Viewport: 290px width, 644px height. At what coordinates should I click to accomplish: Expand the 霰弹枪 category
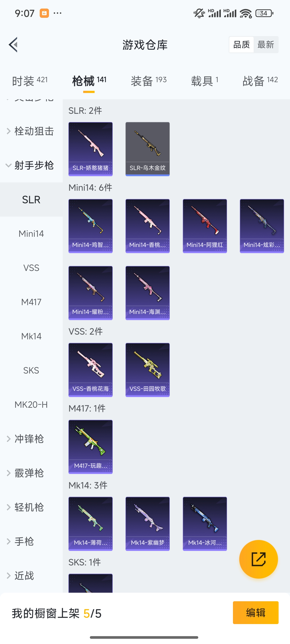click(31, 473)
